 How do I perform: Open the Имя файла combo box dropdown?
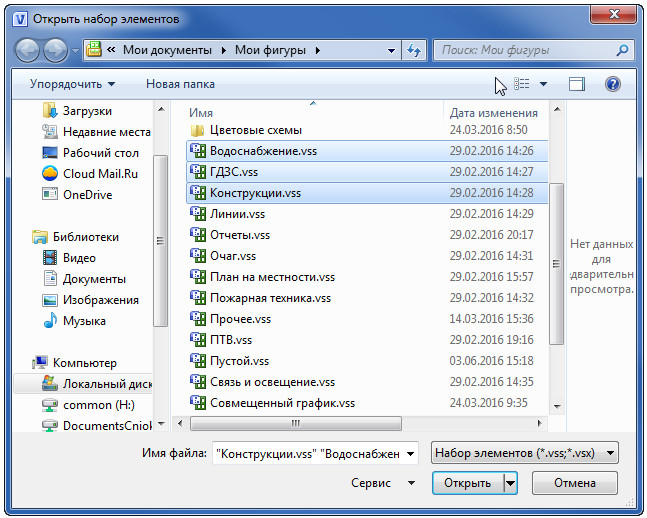click(x=411, y=454)
